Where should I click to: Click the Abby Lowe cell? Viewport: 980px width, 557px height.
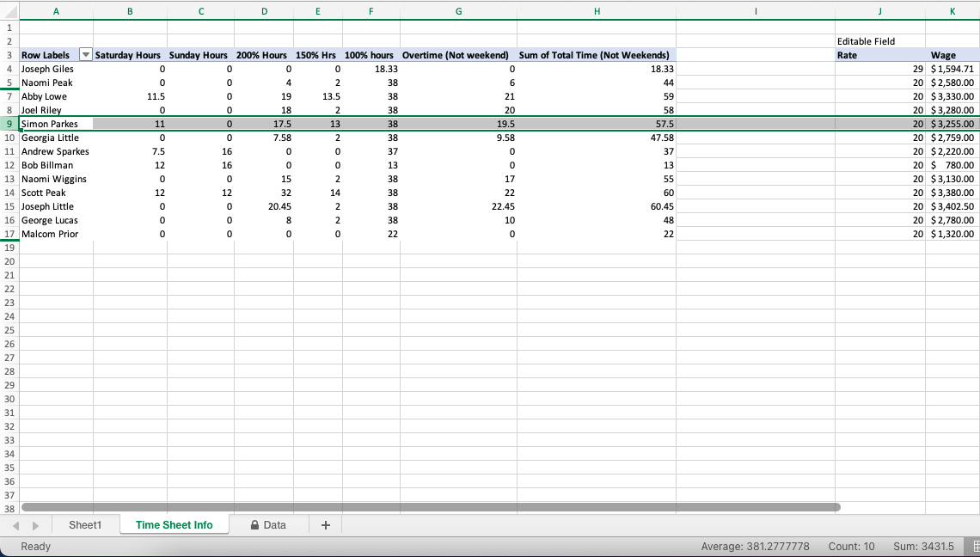pyautogui.click(x=56, y=96)
